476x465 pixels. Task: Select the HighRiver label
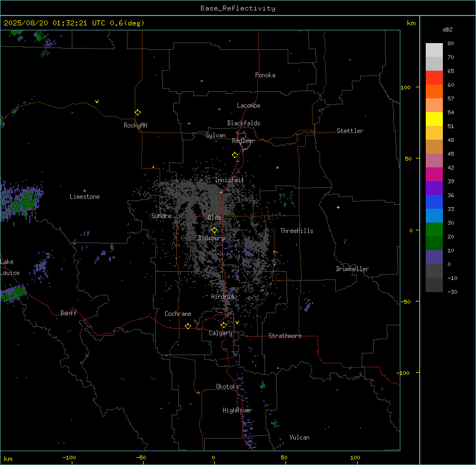[237, 410]
